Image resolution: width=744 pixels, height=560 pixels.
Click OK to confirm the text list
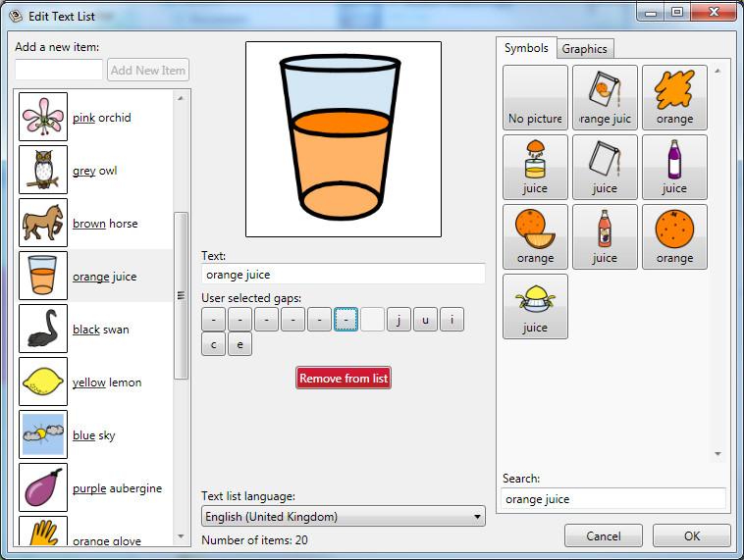pos(691,535)
